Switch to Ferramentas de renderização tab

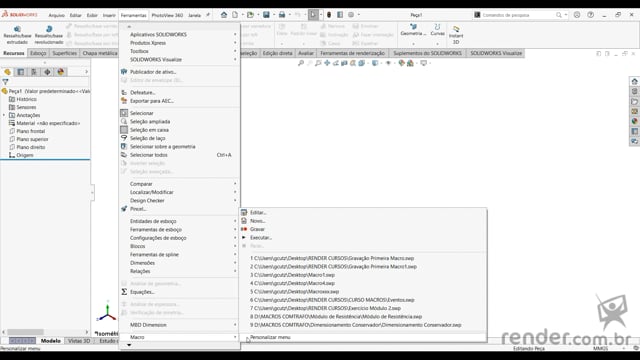tap(352, 53)
